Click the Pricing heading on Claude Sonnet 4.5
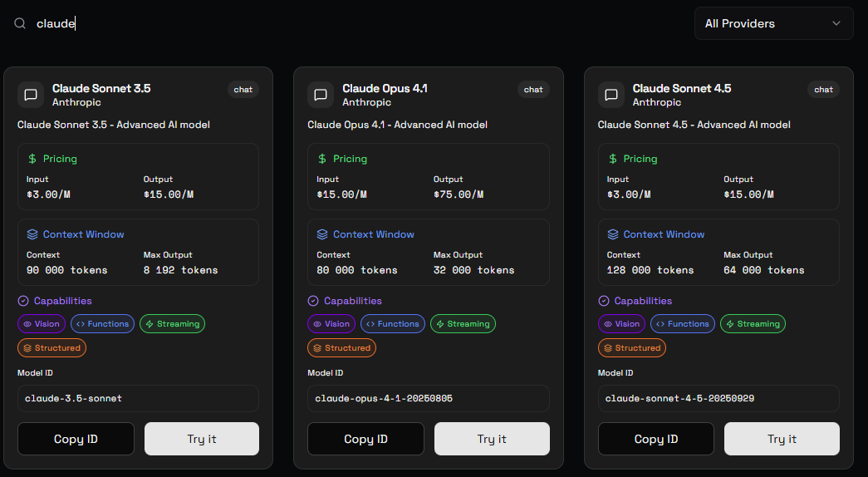The width and height of the screenshot is (868, 477). tap(640, 159)
